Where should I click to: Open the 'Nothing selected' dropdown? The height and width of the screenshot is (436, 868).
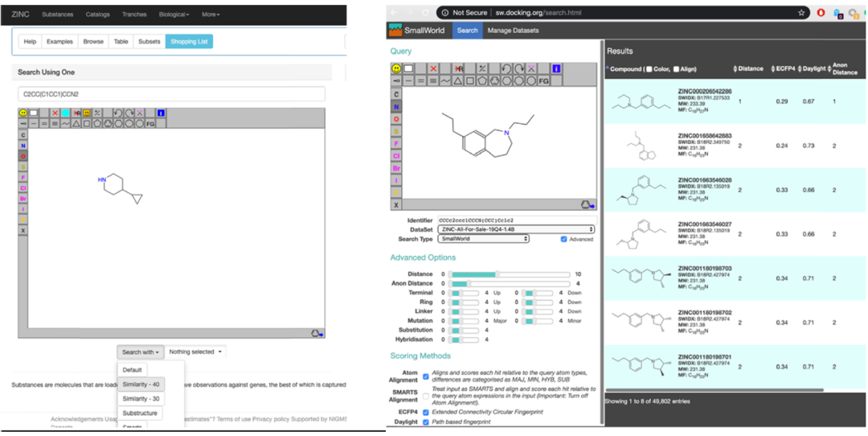[x=195, y=352]
